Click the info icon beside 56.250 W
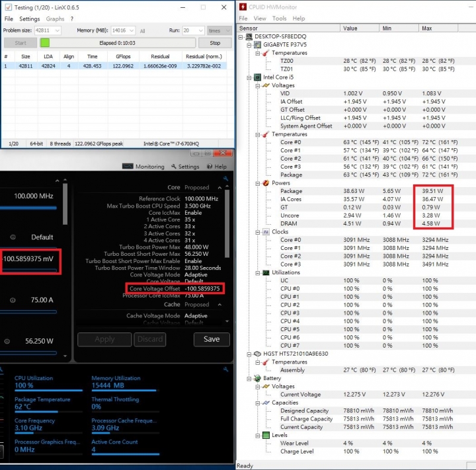Screen dimensions: 476x470 (7, 341)
